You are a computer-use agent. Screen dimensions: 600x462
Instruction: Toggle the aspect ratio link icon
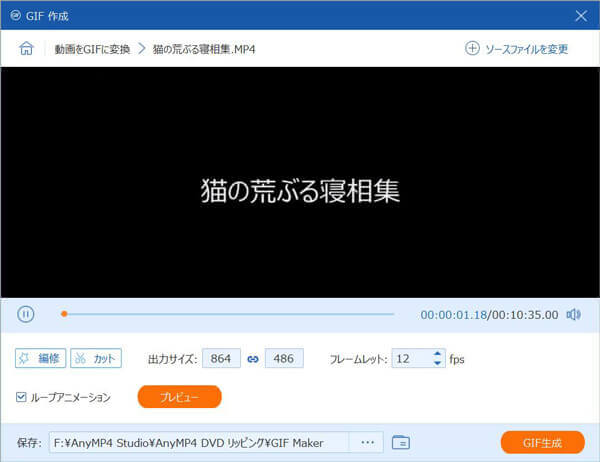point(253,359)
